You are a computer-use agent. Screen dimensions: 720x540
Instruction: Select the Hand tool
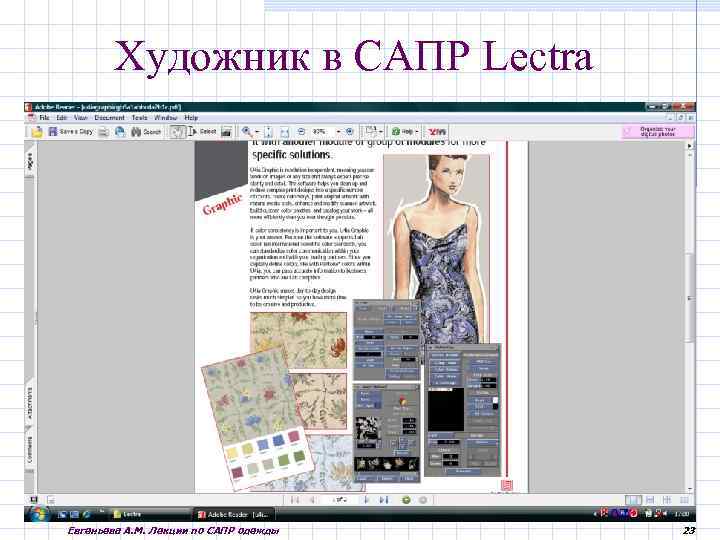[177, 132]
